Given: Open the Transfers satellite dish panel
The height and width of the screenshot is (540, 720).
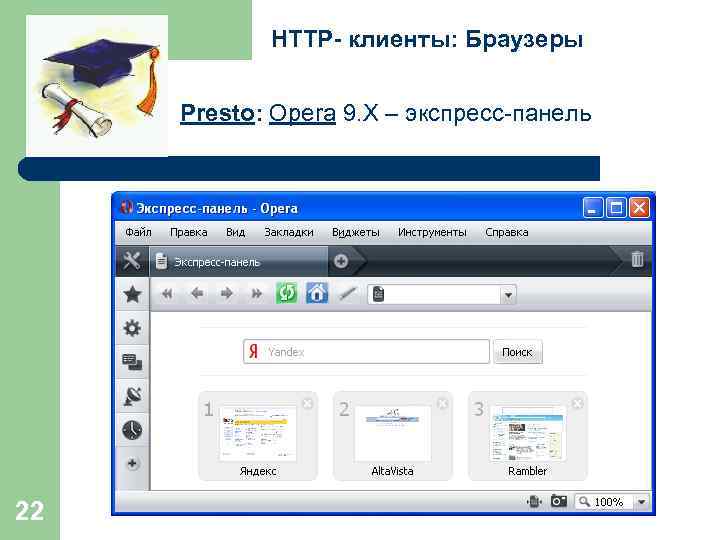Looking at the screenshot, I should point(132,396).
